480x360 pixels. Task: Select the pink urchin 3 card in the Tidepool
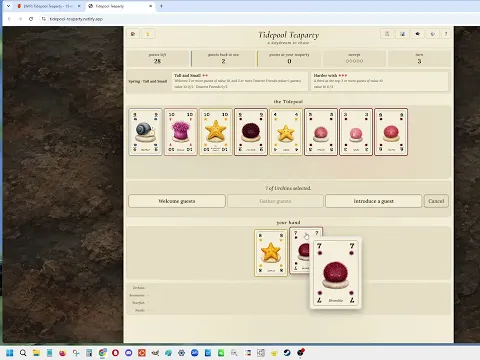coord(356,132)
